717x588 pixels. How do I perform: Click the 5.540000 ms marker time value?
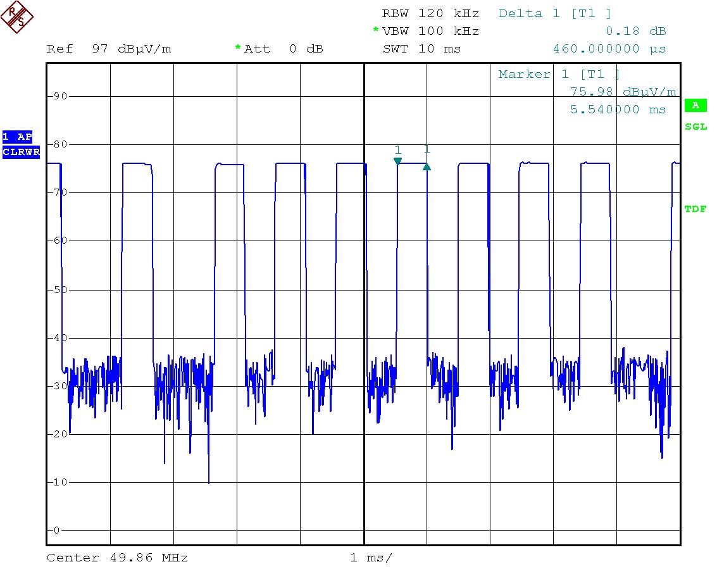pos(618,109)
